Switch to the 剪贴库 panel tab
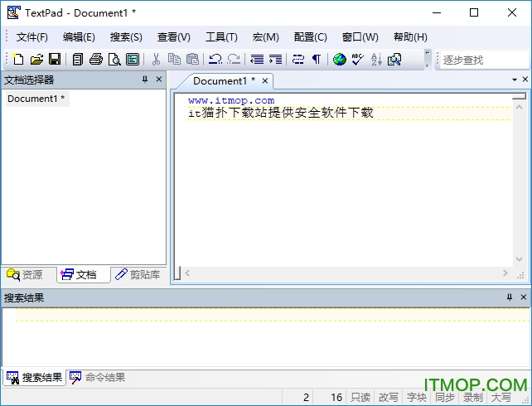 (138, 275)
